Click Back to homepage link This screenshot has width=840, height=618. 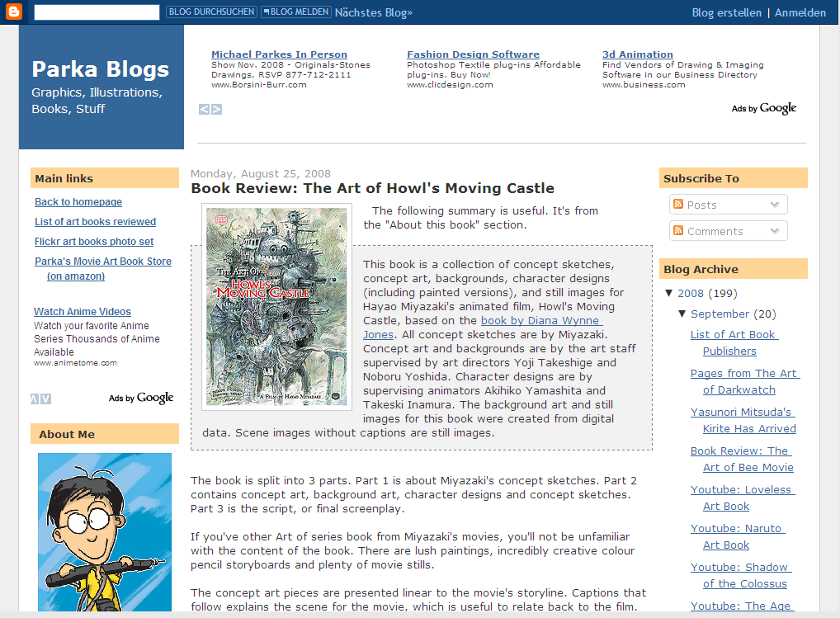click(78, 202)
